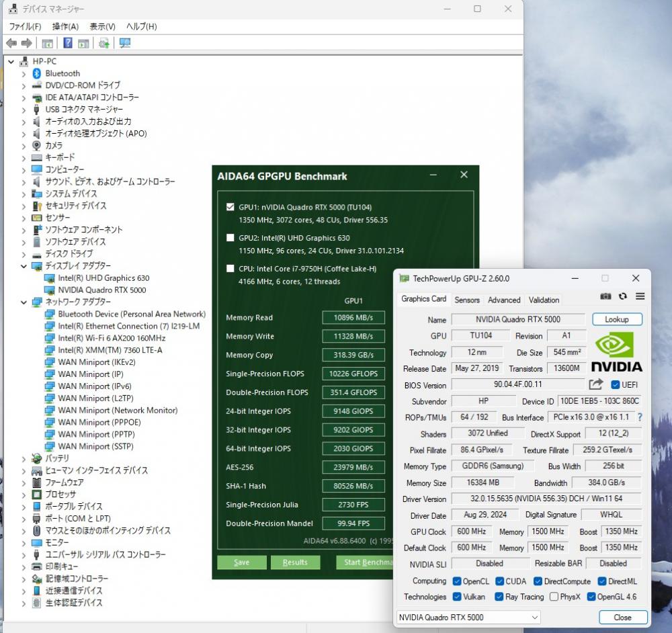Screen dimensions: 672x633
Task: Toggle the OpenCL checkbox
Action: [x=457, y=581]
